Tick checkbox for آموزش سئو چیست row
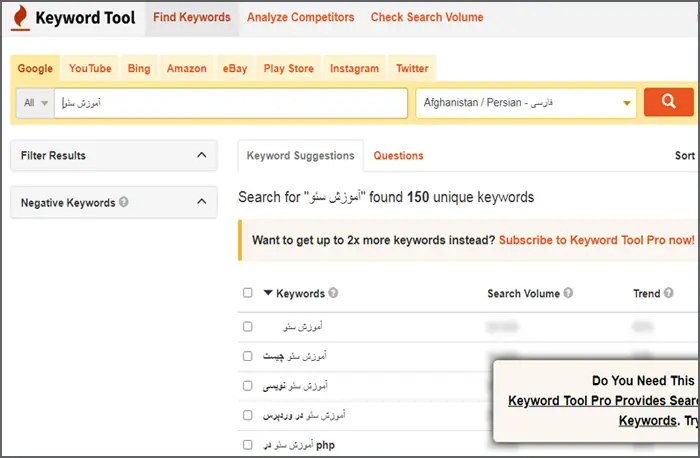 point(247,356)
